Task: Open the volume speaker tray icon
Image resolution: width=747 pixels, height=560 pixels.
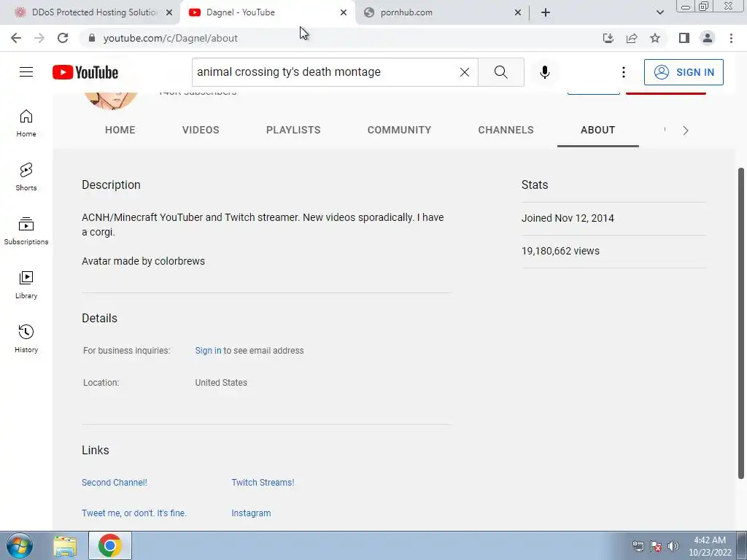Action: pyautogui.click(x=673, y=546)
